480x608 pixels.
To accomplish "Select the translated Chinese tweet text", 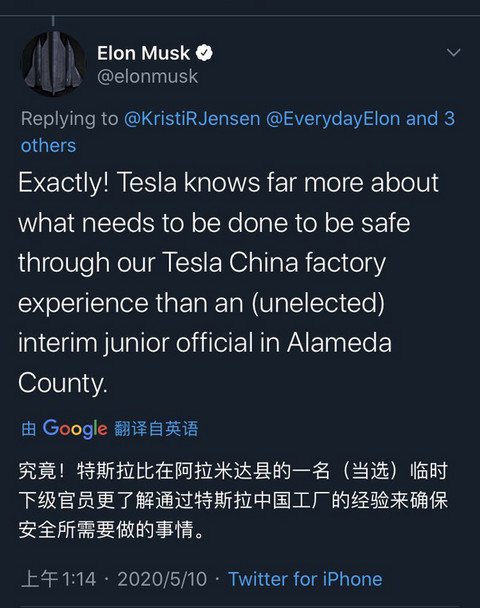I will 233,500.
